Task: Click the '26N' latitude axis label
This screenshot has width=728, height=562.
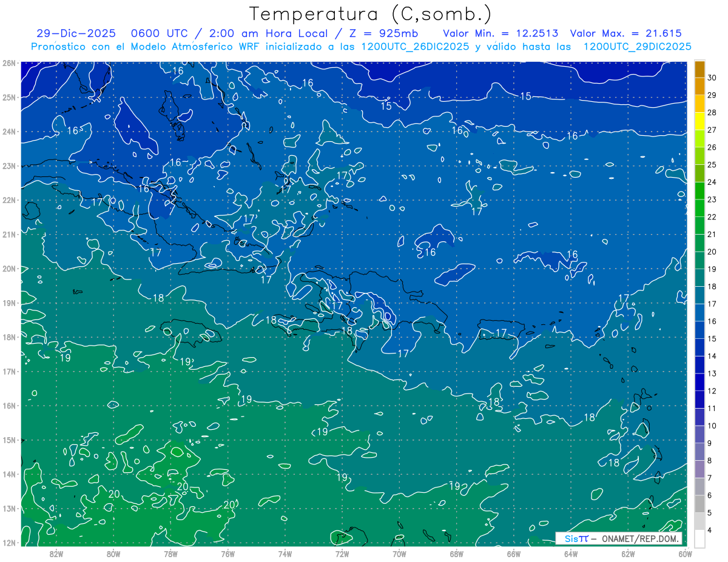Action: click(x=9, y=63)
